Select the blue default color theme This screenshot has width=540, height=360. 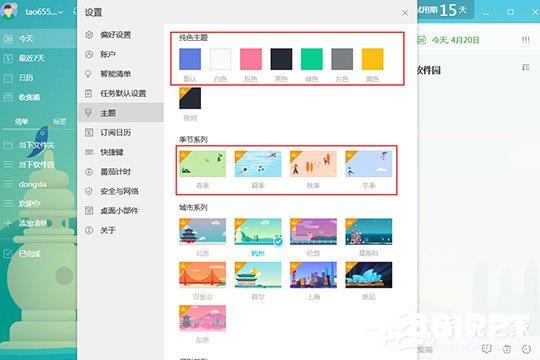click(190, 59)
